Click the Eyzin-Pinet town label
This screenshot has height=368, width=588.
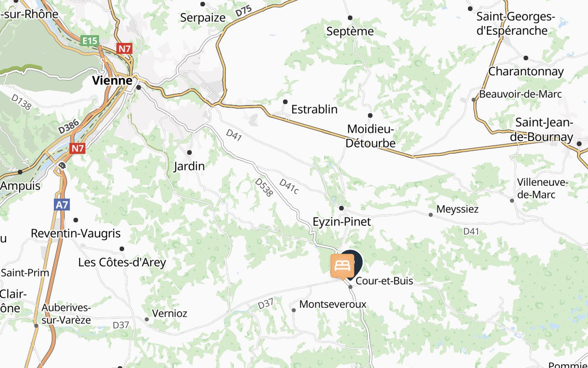click(x=342, y=222)
